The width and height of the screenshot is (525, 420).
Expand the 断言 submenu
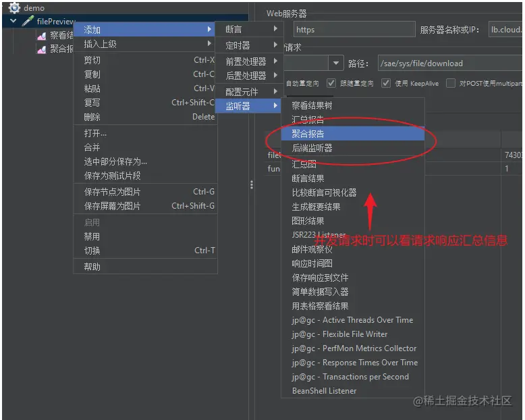coord(250,29)
